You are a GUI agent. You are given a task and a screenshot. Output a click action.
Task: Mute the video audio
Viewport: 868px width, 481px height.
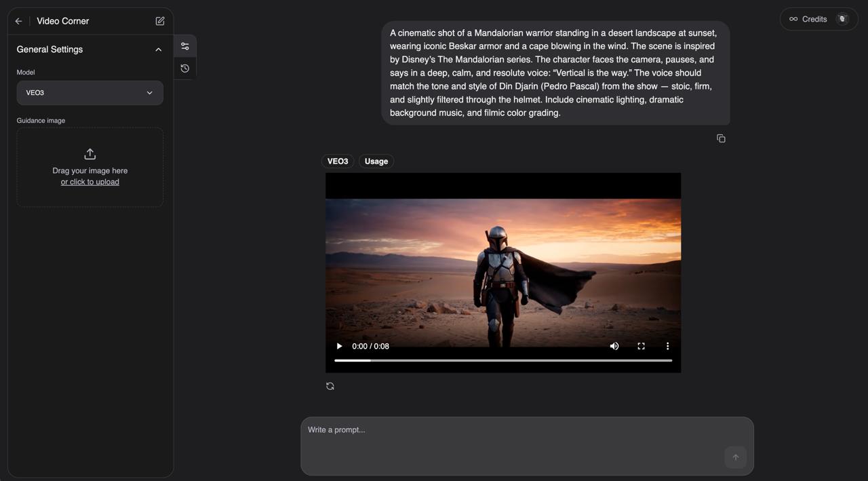tap(614, 346)
